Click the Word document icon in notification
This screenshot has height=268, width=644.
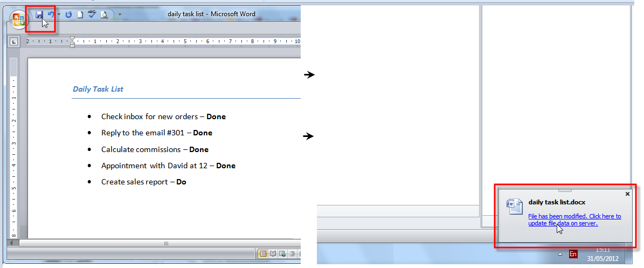[x=515, y=207]
